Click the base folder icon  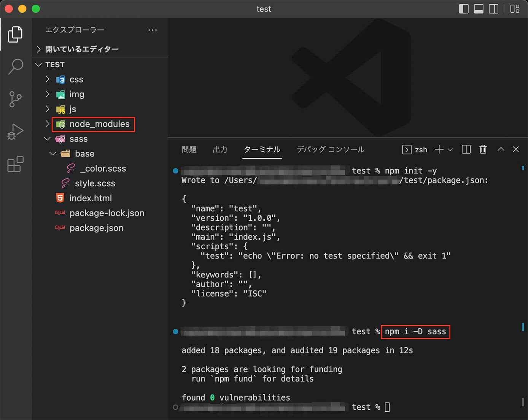click(x=66, y=153)
